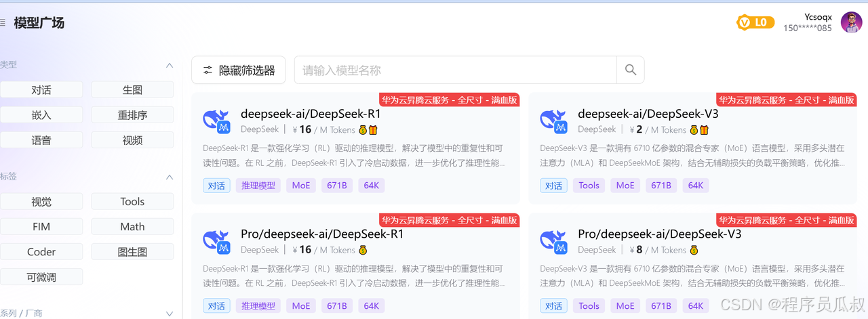This screenshot has height=319, width=868.
Task: Click the deepseek-ai/DeepSeek-R1 whale logo
Action: tap(217, 121)
